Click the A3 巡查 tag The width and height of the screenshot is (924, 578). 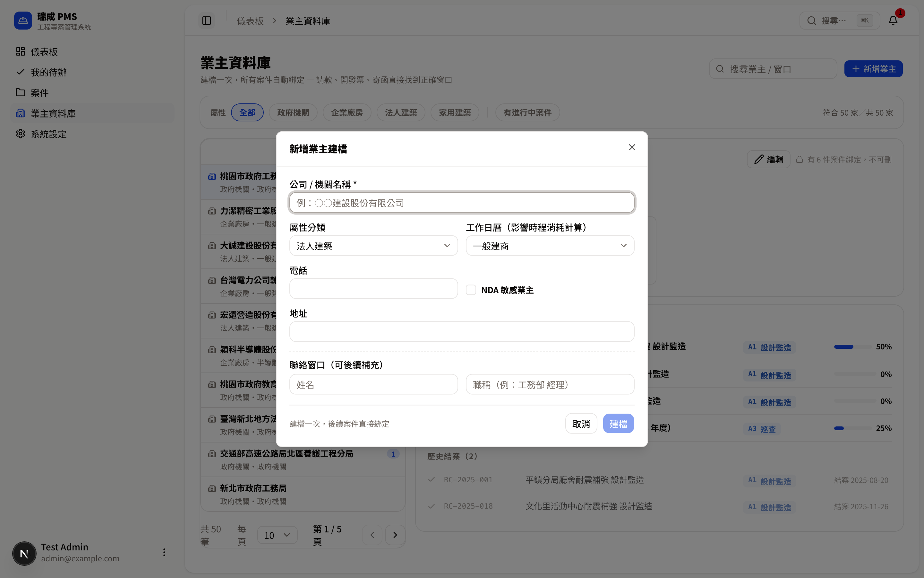pyautogui.click(x=762, y=429)
